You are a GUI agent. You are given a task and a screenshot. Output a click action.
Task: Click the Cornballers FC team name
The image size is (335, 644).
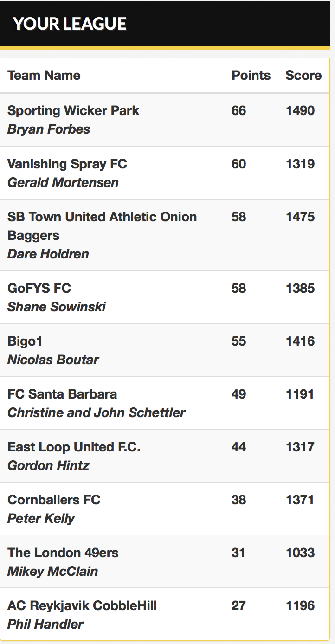54,500
